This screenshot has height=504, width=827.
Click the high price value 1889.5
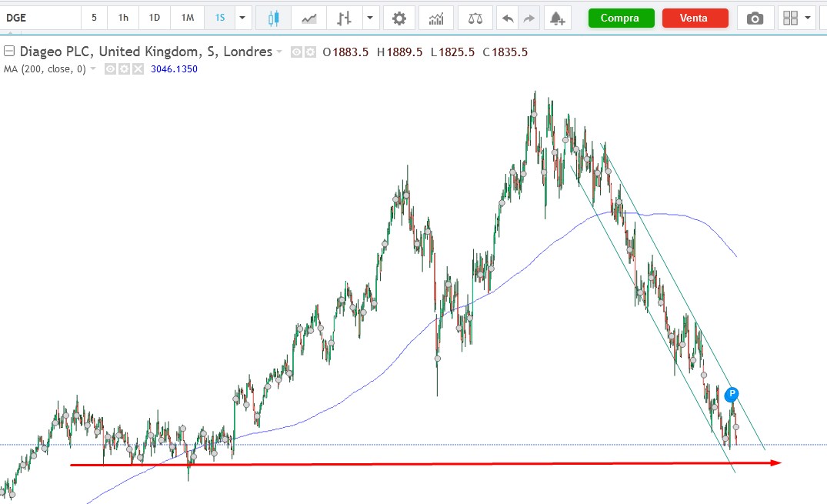[x=404, y=52]
